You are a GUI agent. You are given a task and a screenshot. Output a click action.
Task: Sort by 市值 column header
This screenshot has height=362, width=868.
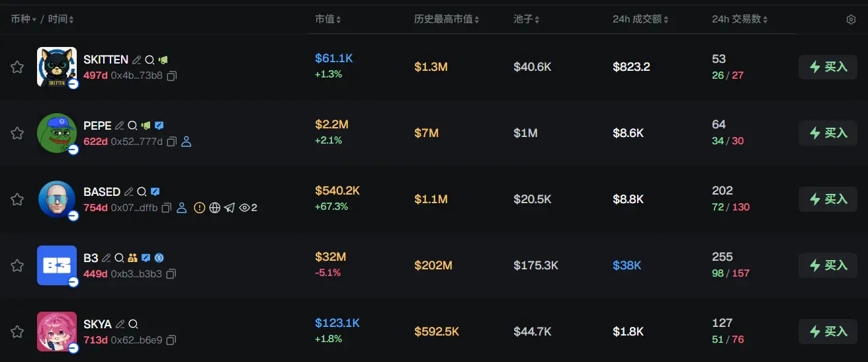click(327, 20)
